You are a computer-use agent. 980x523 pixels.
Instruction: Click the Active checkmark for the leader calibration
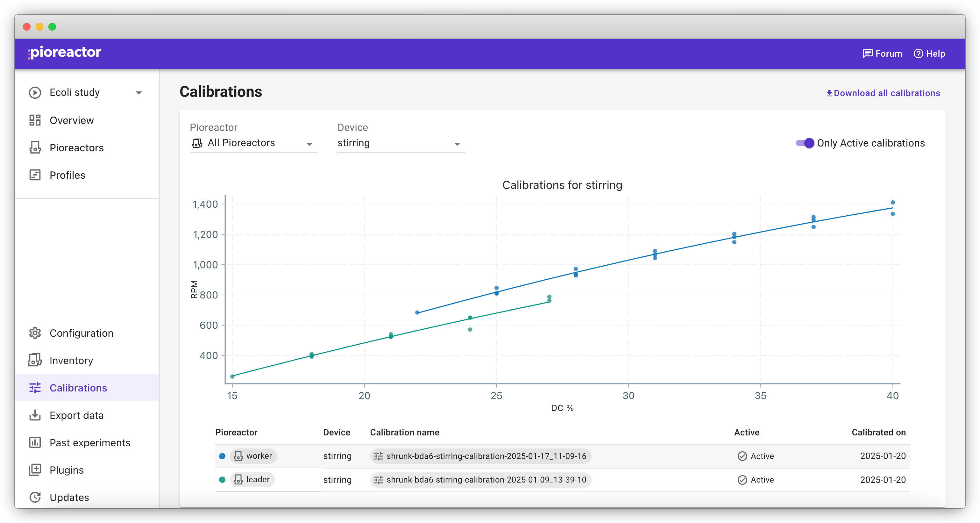coord(742,480)
